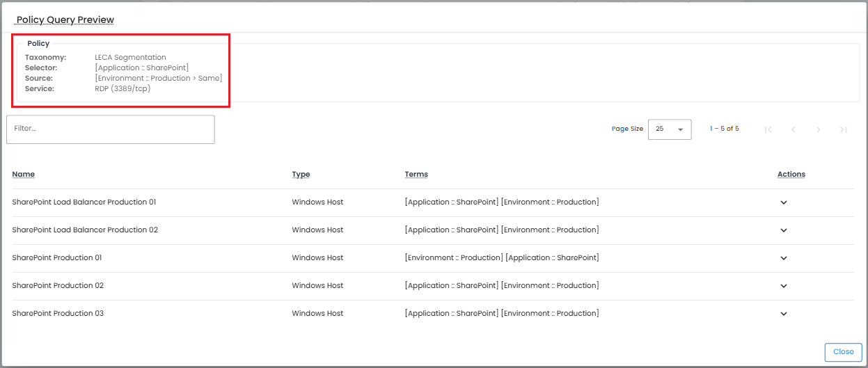The width and height of the screenshot is (868, 368).
Task: Expand actions for SharePoint Load Balancer Production 02
Action: click(783, 230)
